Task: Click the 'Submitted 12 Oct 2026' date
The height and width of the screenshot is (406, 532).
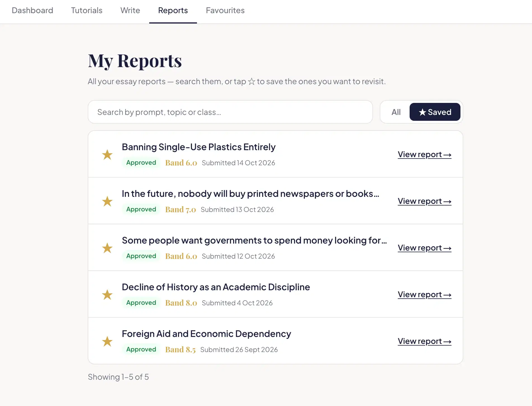Action: tap(238, 256)
